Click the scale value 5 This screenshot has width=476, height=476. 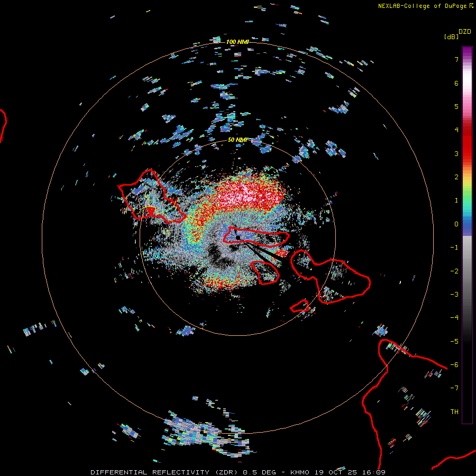coord(456,106)
